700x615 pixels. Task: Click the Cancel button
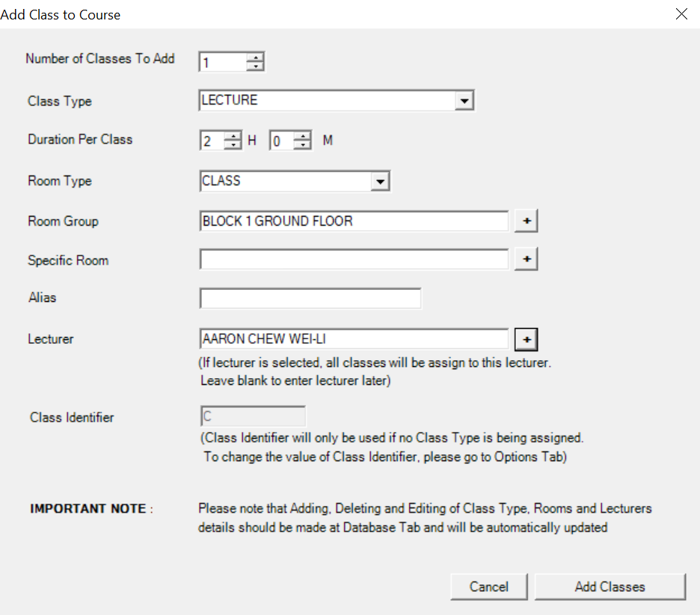[489, 587]
